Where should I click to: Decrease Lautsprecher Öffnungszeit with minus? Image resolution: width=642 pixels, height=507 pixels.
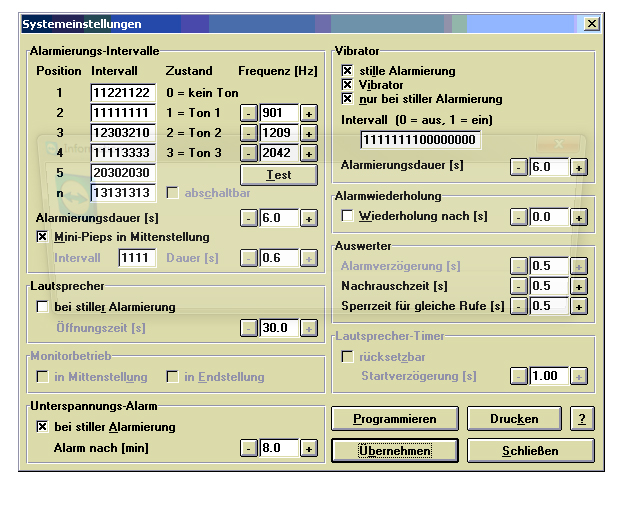click(x=249, y=328)
